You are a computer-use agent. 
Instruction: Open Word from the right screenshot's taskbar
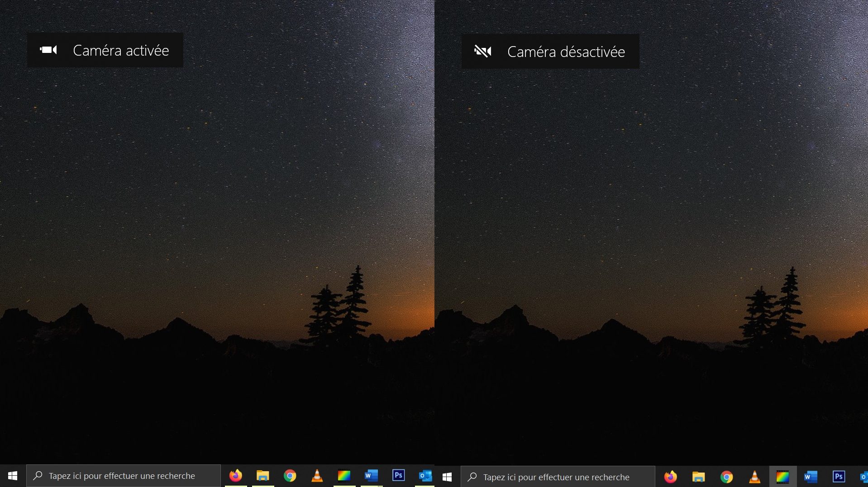click(x=811, y=477)
